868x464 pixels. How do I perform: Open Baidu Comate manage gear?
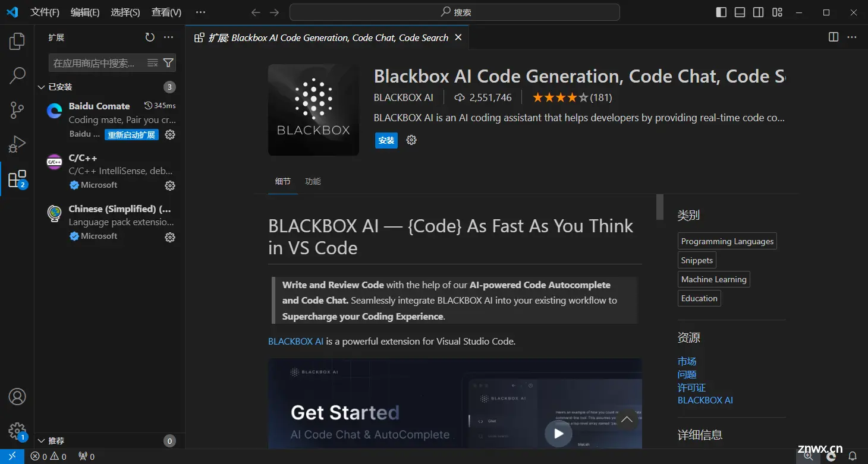[x=170, y=135]
